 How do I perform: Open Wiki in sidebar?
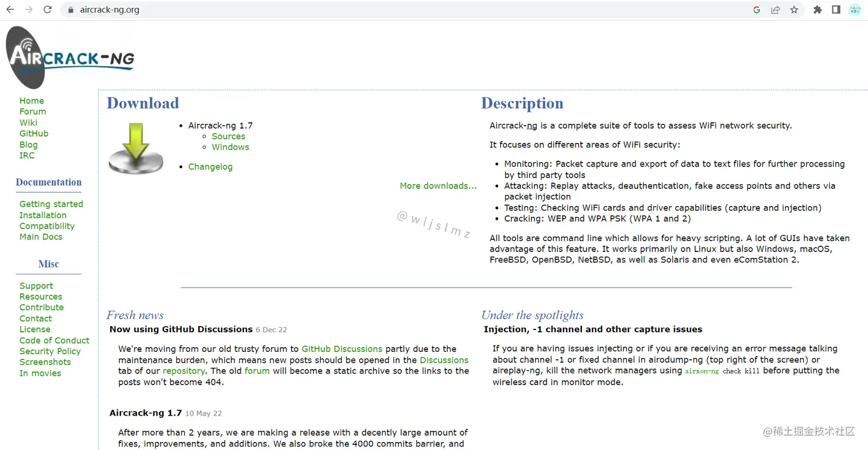[28, 123]
